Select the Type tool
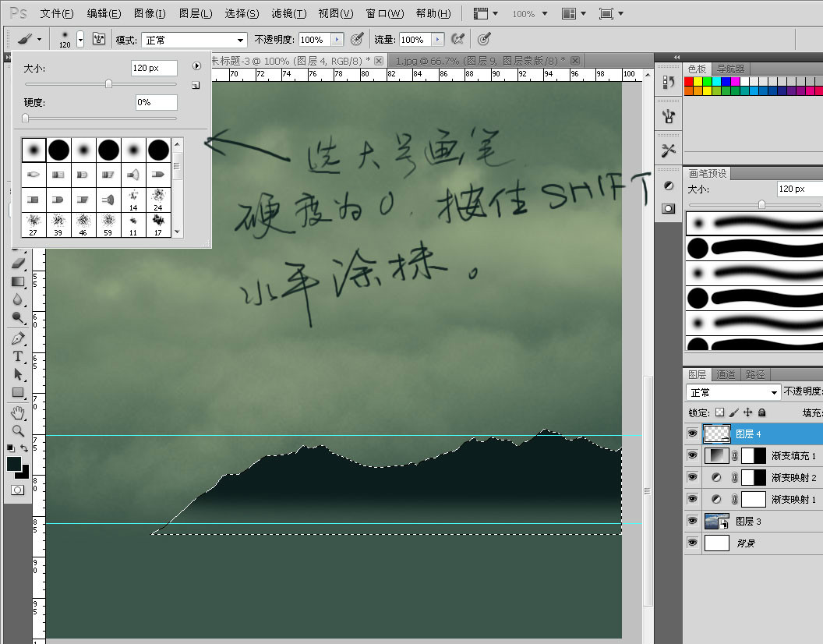The height and width of the screenshot is (644, 823). (18, 356)
